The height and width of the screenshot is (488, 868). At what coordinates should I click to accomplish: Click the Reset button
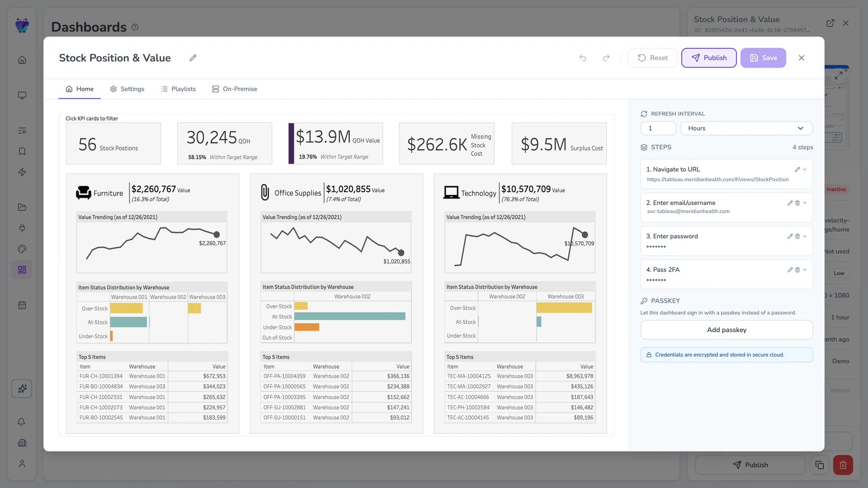click(x=652, y=58)
